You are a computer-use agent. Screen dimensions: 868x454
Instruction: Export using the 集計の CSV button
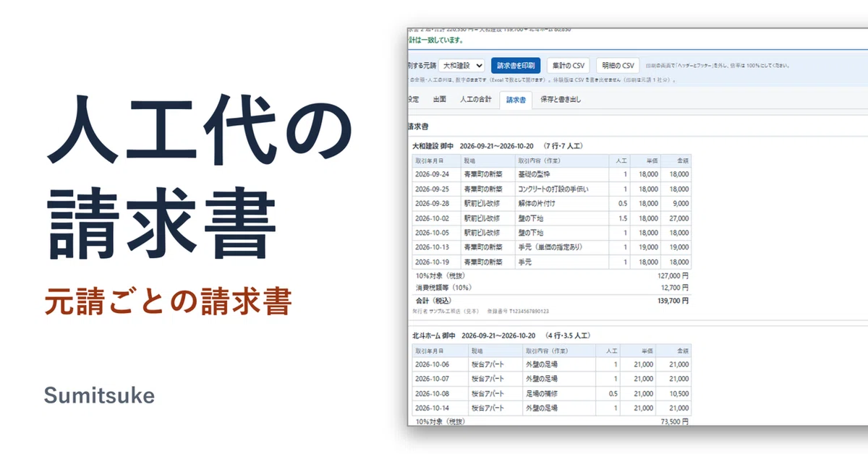(x=569, y=65)
